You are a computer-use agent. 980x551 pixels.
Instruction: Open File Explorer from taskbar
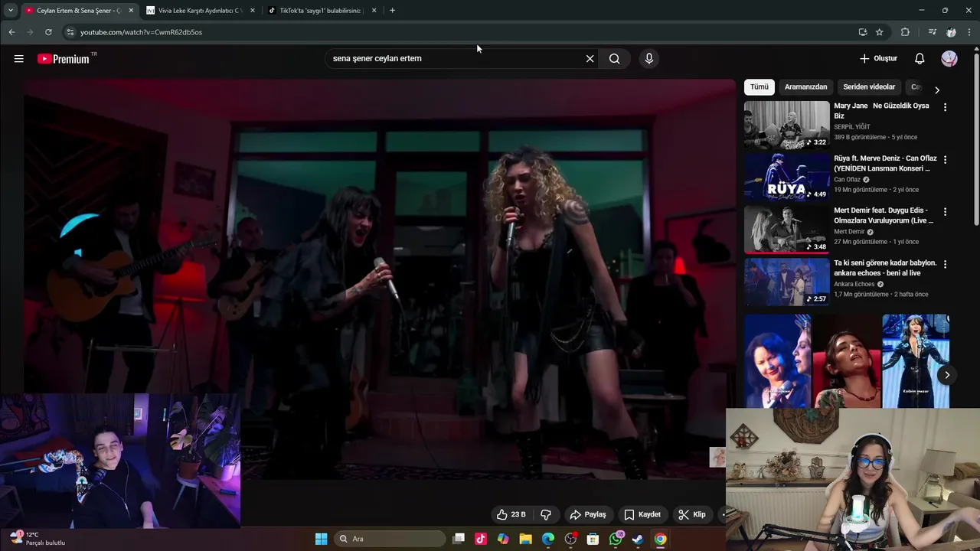coord(525,539)
